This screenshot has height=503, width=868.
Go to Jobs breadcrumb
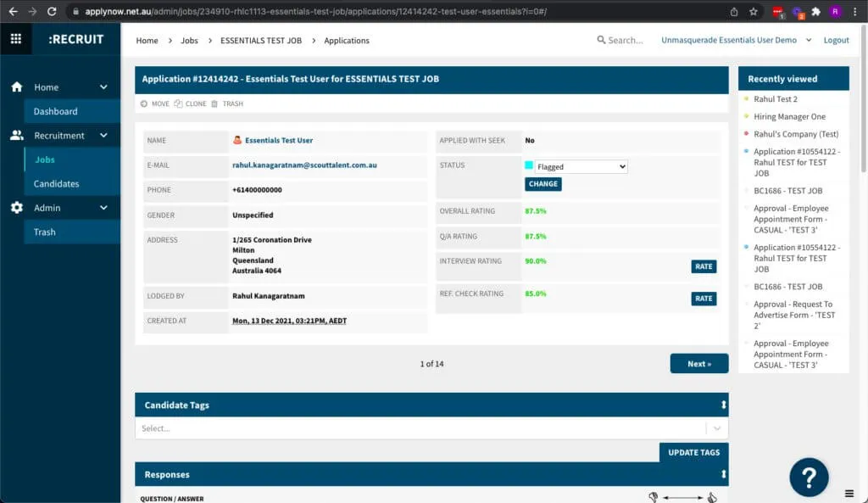tap(189, 41)
